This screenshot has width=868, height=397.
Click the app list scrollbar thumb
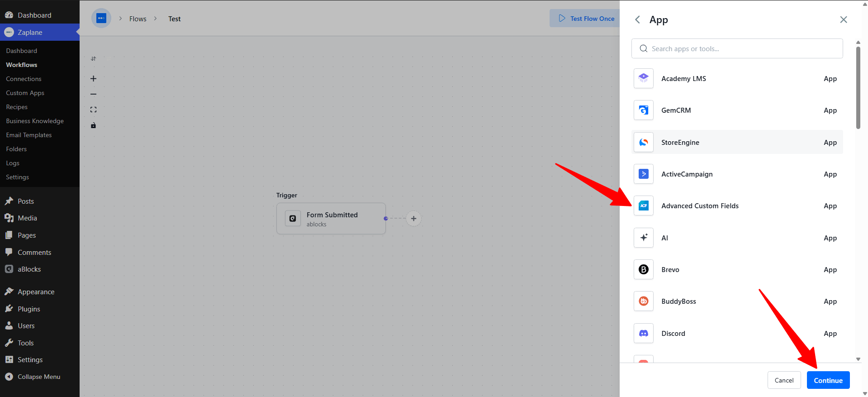pyautogui.click(x=858, y=87)
